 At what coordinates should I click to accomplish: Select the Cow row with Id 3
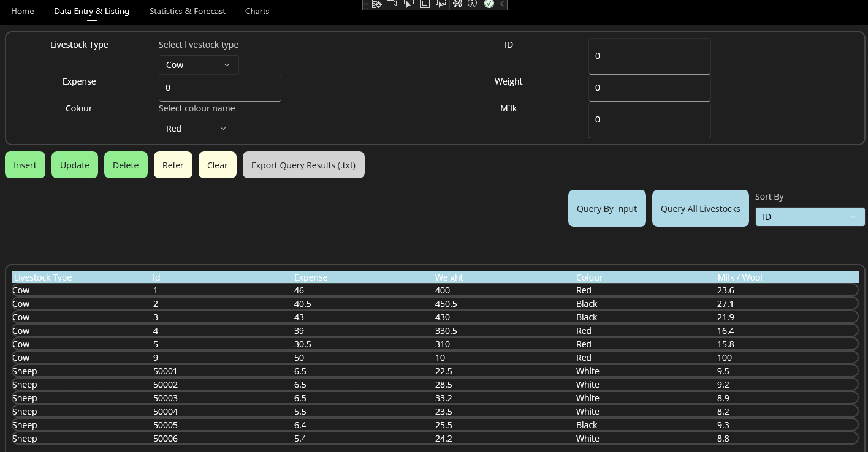[435, 317]
